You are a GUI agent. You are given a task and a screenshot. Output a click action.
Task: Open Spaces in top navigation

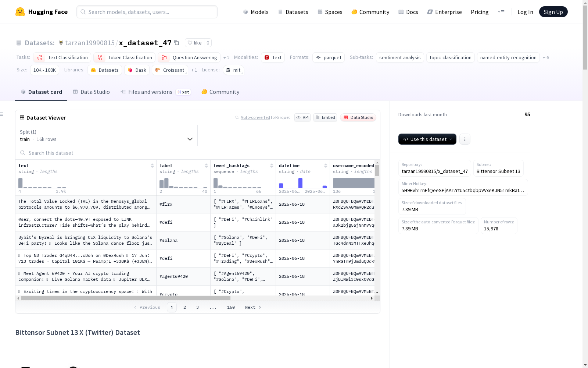pyautogui.click(x=330, y=12)
